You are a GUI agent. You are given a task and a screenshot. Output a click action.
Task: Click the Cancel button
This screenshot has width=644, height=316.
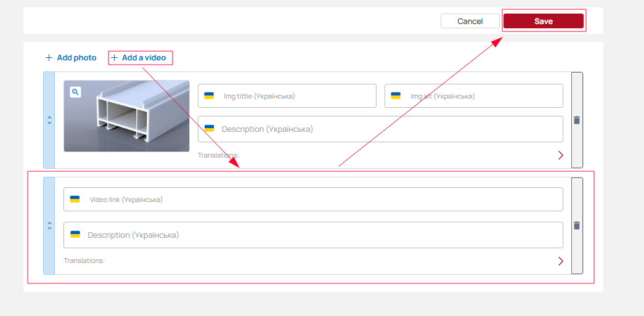point(470,21)
